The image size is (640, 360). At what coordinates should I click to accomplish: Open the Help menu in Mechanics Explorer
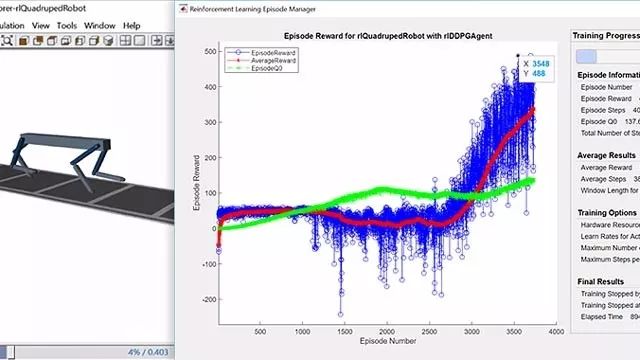coord(131,25)
